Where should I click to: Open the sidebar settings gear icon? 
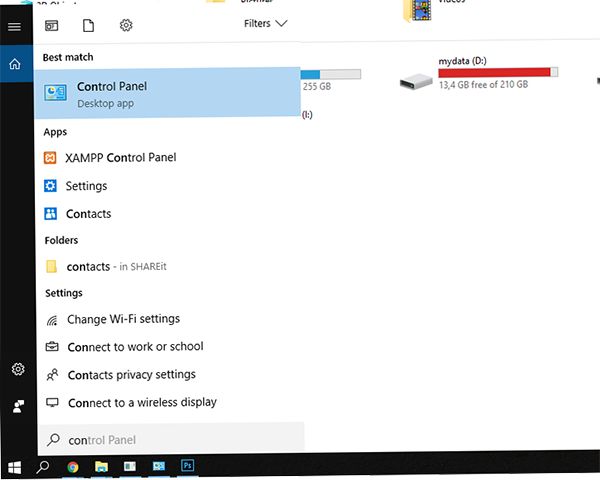tap(17, 370)
